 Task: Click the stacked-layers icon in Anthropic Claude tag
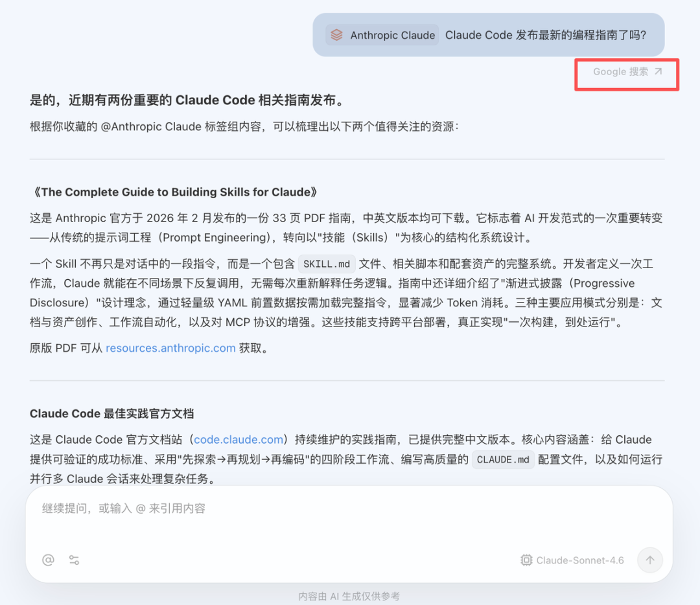[336, 35]
